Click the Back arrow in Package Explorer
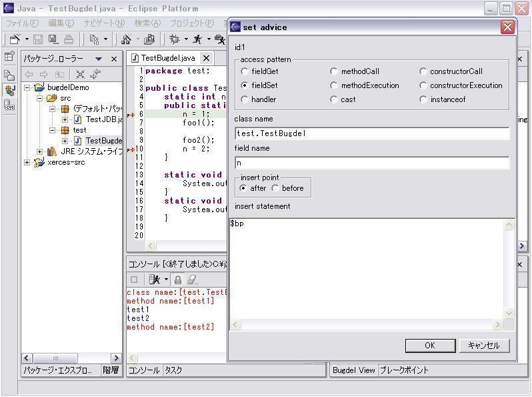Viewport: 532px width, 397px height. [29, 74]
